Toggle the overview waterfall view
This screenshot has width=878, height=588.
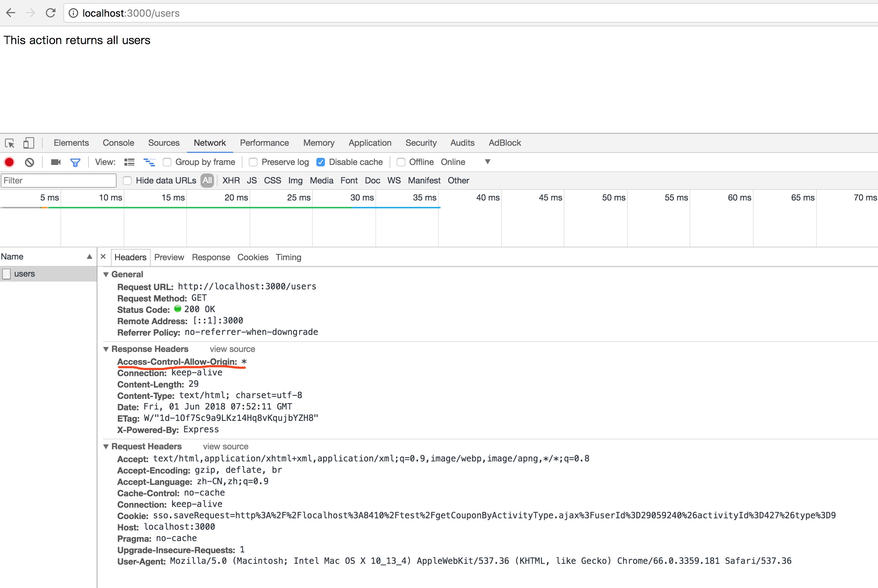pos(149,162)
